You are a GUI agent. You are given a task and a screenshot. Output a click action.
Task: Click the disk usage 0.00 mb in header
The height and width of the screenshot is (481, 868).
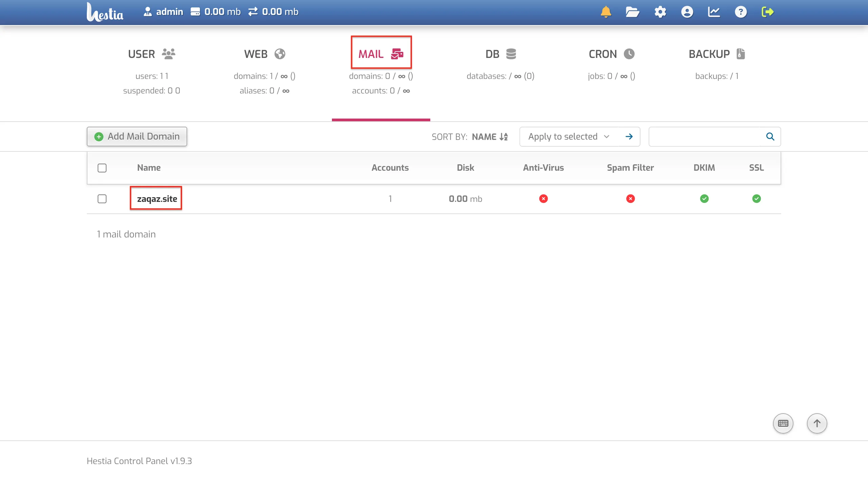(216, 12)
